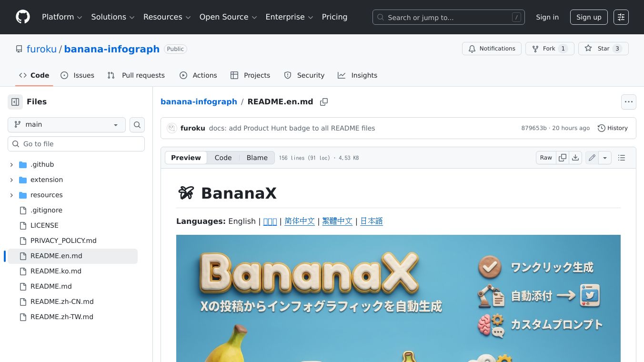Open the main branch selector
This screenshot has height=362, width=644.
point(66,124)
